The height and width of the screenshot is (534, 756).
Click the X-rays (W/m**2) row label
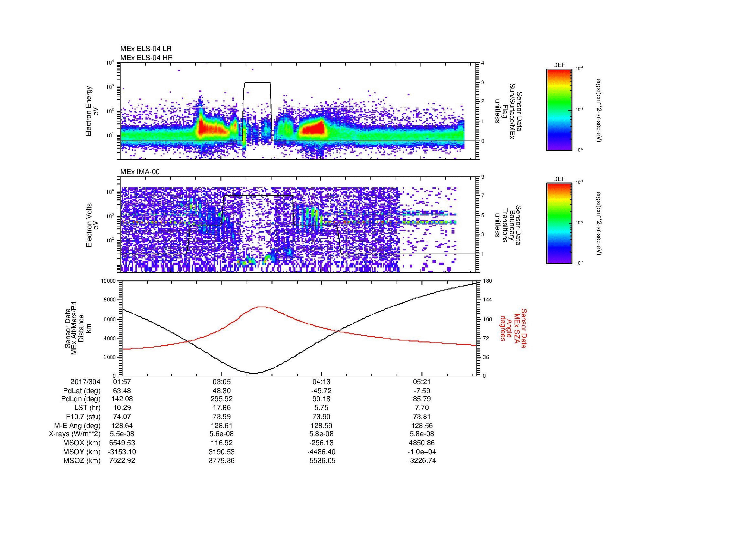[74, 434]
